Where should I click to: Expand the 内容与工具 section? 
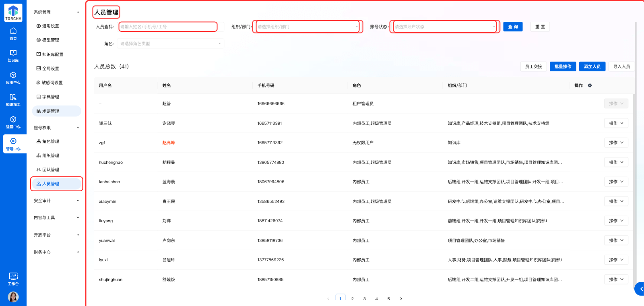click(x=56, y=217)
